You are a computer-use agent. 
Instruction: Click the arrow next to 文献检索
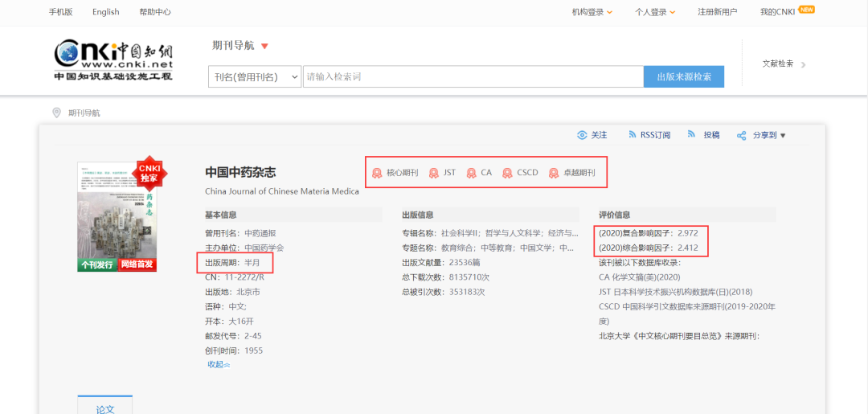803,65
